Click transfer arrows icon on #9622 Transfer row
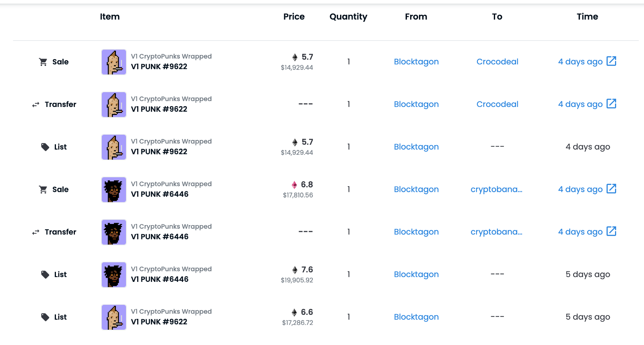The height and width of the screenshot is (345, 644). click(x=36, y=105)
